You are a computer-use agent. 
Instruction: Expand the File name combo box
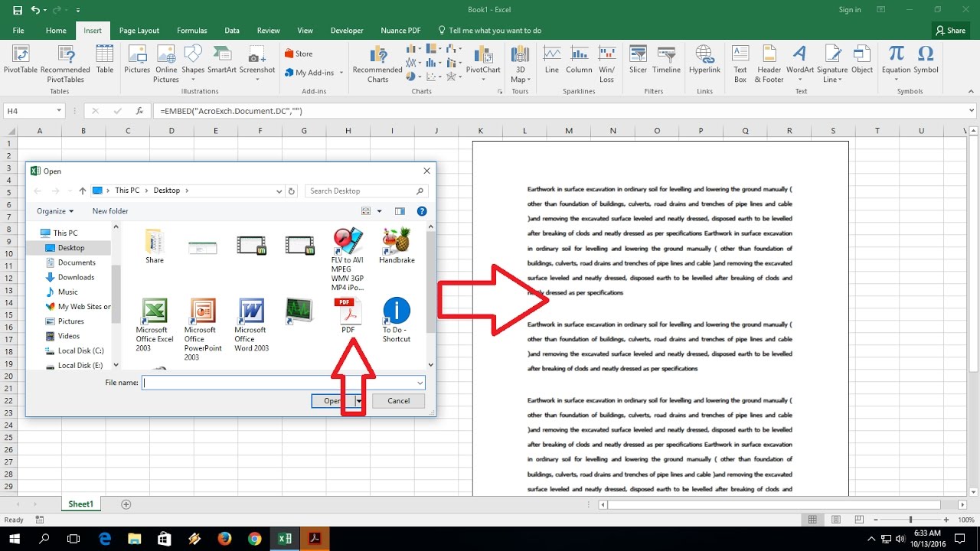pyautogui.click(x=420, y=383)
